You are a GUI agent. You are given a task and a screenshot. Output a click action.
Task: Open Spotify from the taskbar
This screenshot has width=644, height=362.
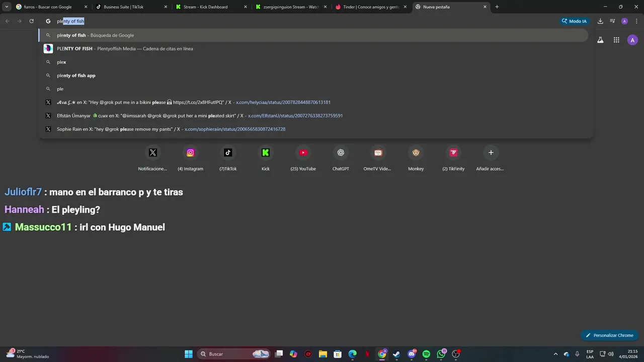click(x=426, y=354)
